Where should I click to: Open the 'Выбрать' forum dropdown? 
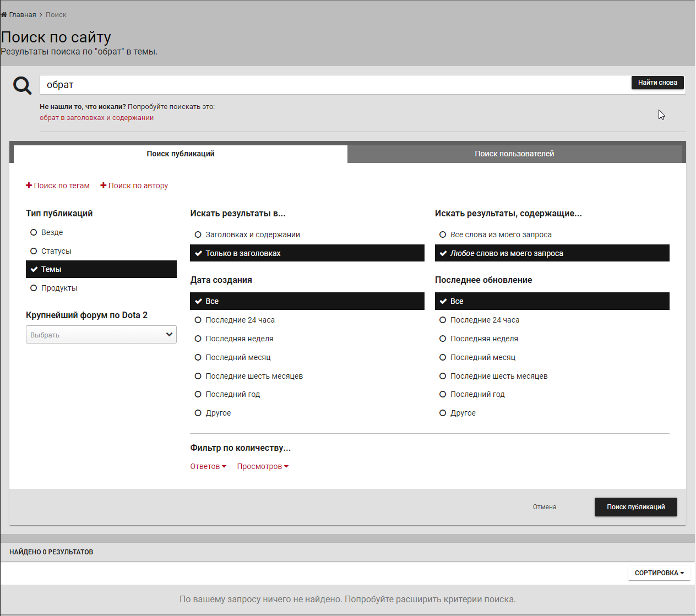tap(101, 335)
